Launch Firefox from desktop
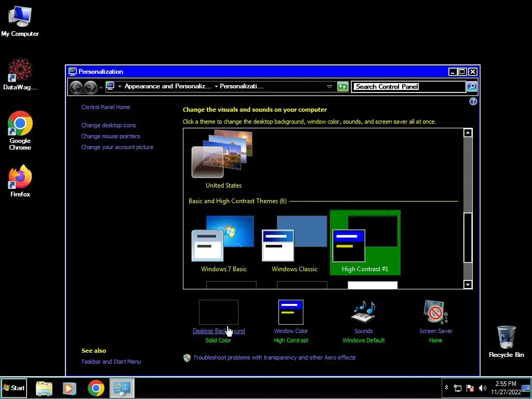532x399 pixels. pos(20,181)
